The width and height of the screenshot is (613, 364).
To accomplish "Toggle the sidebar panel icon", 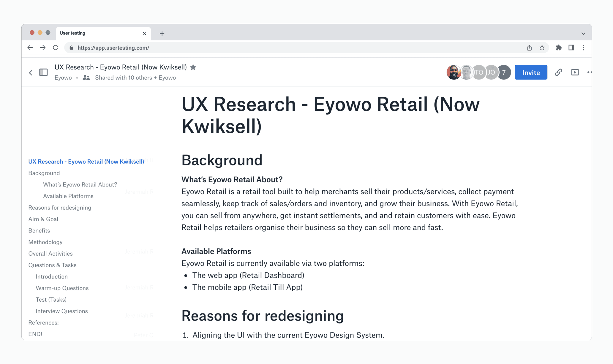I will (43, 72).
